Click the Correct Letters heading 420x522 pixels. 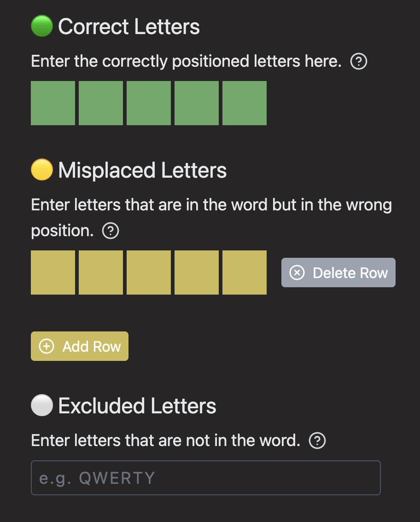pyautogui.click(x=128, y=26)
